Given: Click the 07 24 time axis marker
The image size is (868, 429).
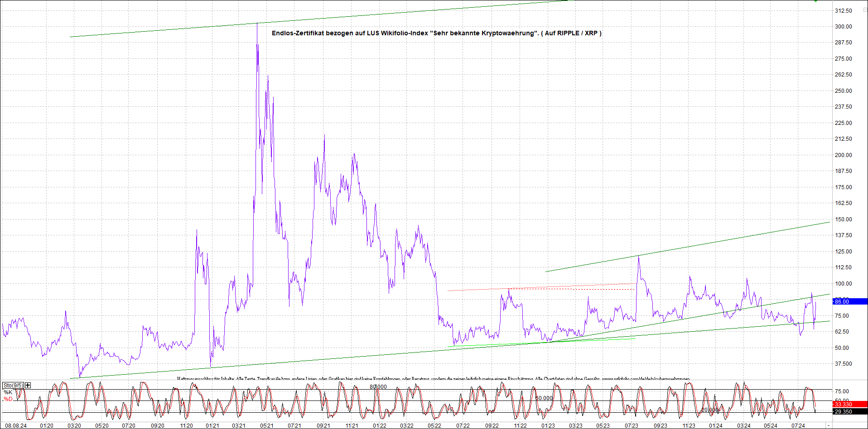Looking at the screenshot, I should pyautogui.click(x=798, y=425).
